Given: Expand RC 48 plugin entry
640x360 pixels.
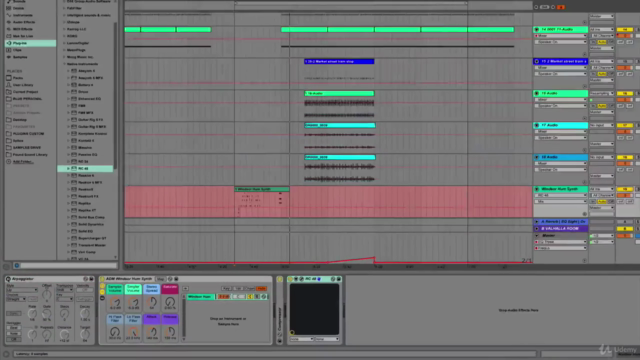Looking at the screenshot, I should pos(68,168).
